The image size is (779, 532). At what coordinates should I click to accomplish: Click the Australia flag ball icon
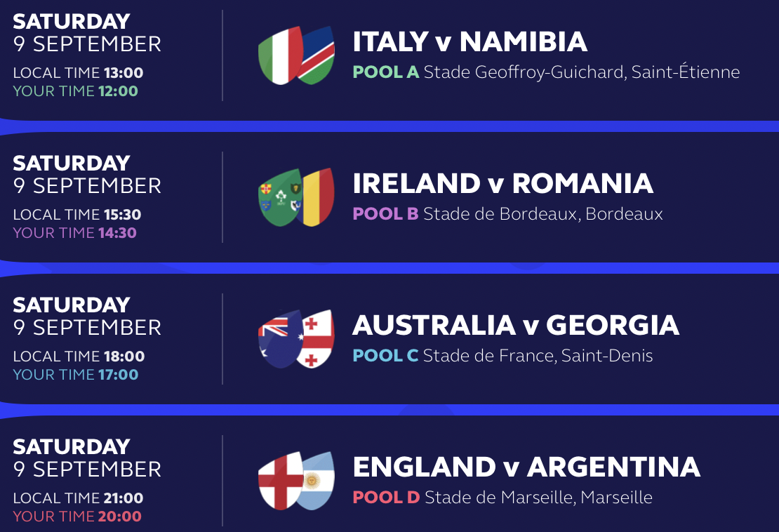[280, 339]
